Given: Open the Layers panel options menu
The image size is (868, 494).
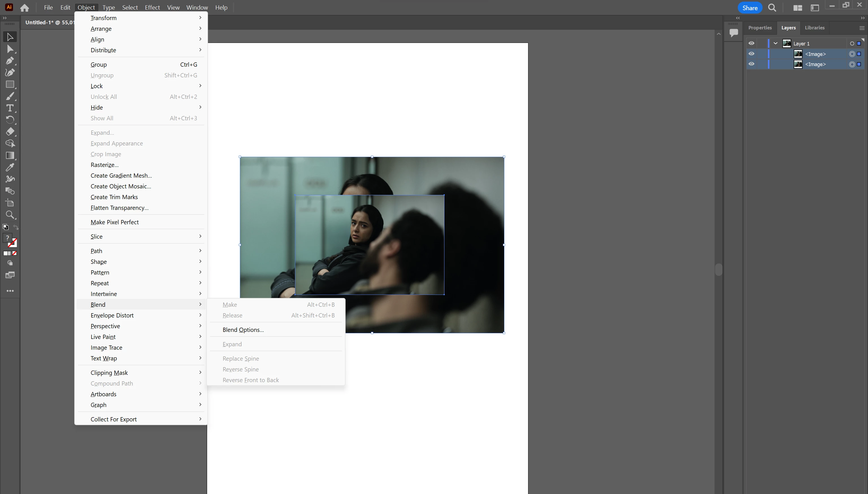Looking at the screenshot, I should point(862,28).
